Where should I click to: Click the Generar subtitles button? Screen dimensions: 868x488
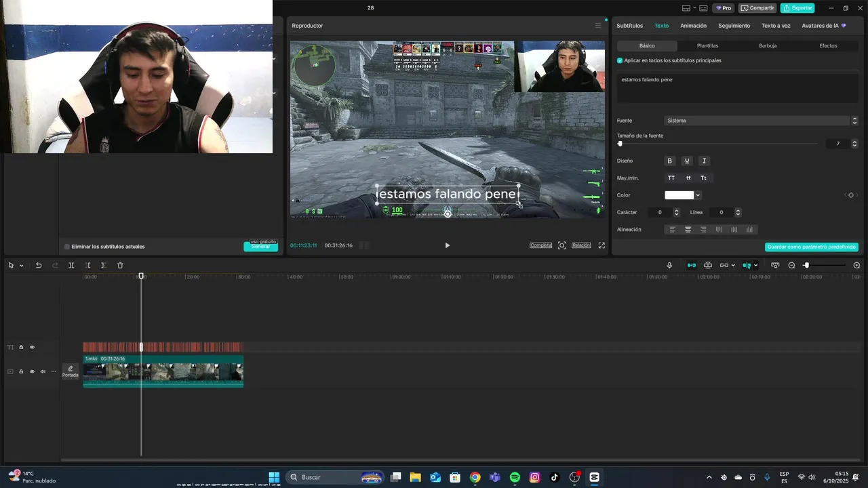260,247
